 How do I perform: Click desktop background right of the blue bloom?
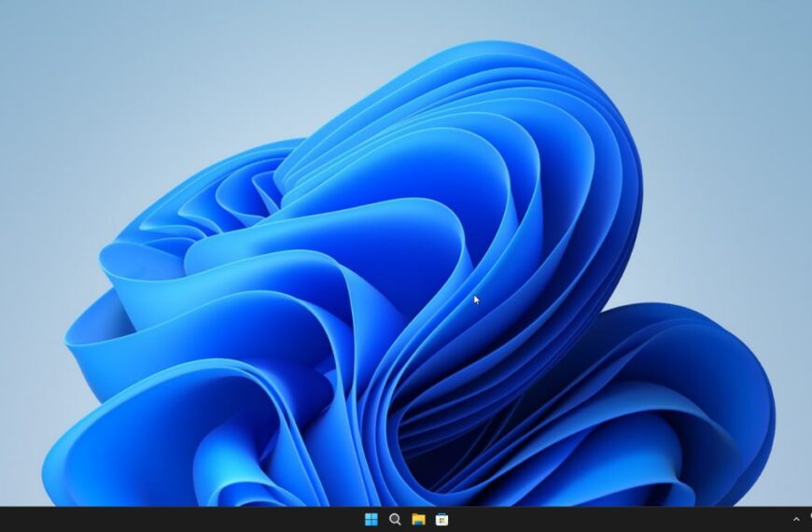pos(747,233)
